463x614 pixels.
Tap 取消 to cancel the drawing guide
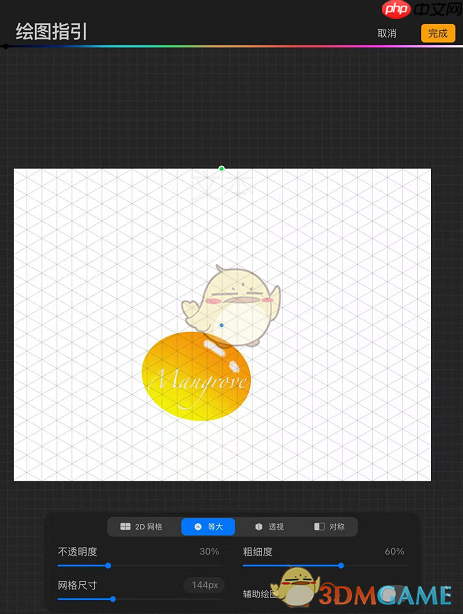pyautogui.click(x=387, y=34)
